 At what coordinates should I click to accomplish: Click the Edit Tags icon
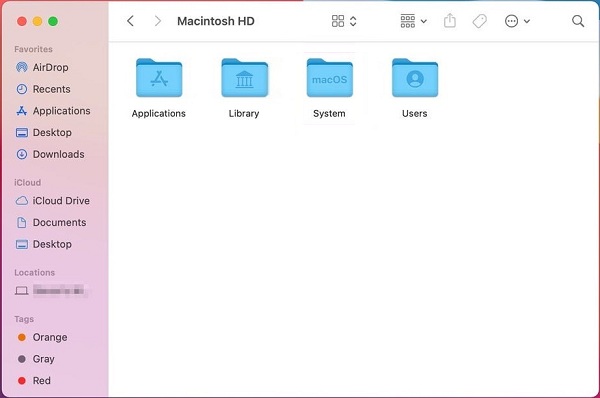479,21
